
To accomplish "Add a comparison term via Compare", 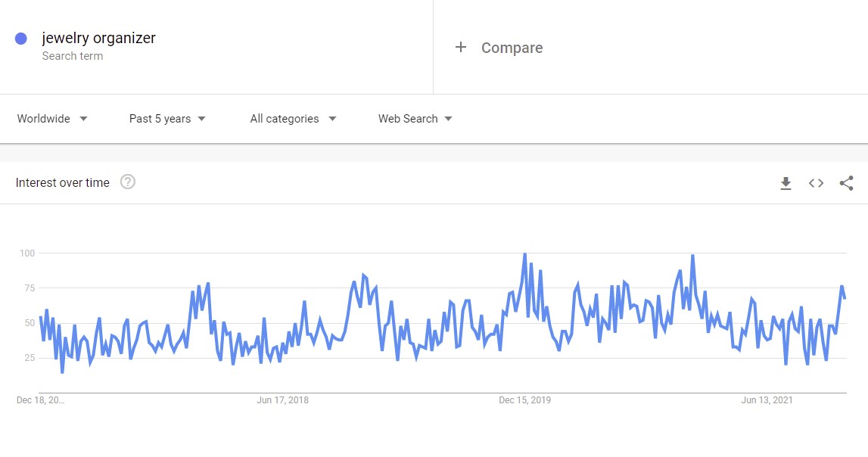I will pyautogui.click(x=512, y=48).
